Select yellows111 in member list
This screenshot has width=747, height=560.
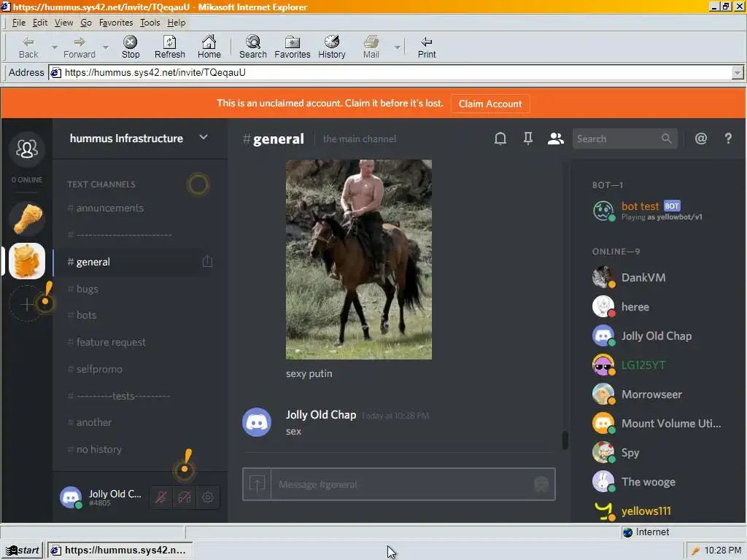pyautogui.click(x=657, y=511)
